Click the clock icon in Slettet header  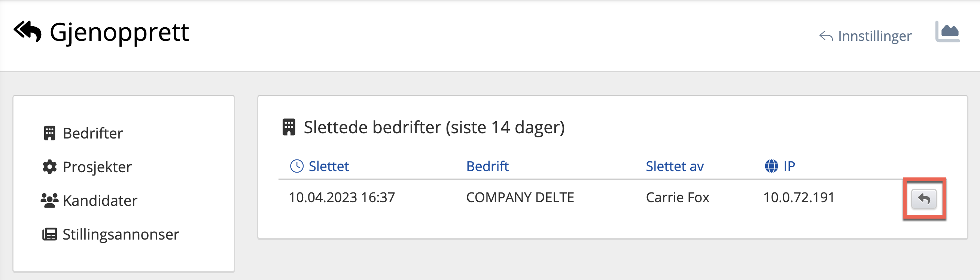pyautogui.click(x=297, y=166)
